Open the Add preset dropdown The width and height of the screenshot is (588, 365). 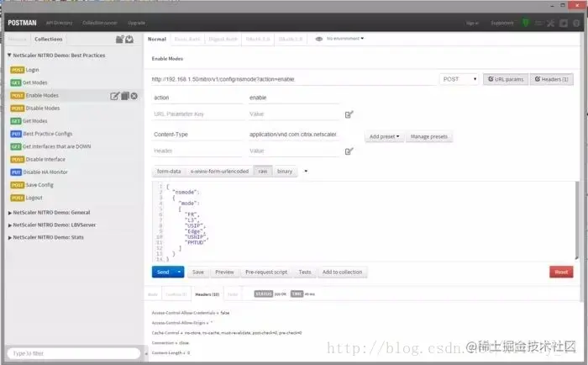coord(385,137)
